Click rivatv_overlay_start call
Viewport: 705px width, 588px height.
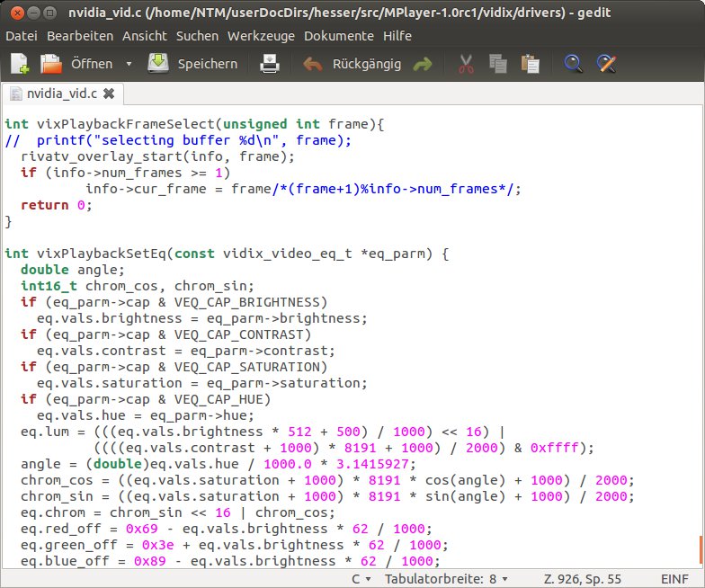(157, 156)
